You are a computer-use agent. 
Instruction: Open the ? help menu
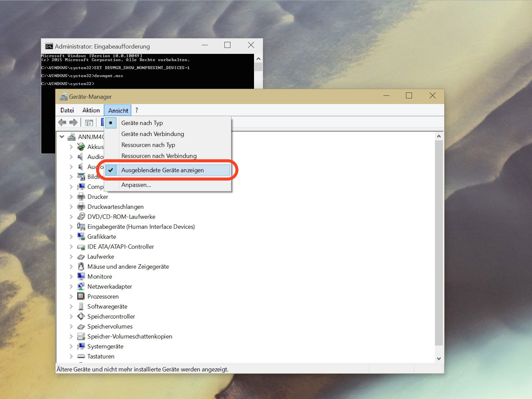[137, 110]
